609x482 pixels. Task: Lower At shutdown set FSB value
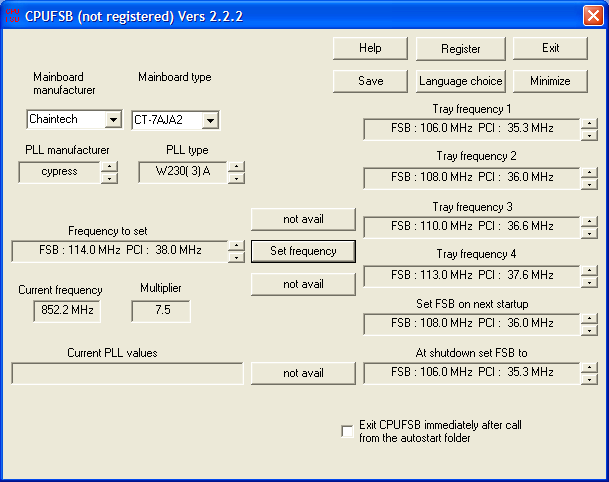pos(590,379)
